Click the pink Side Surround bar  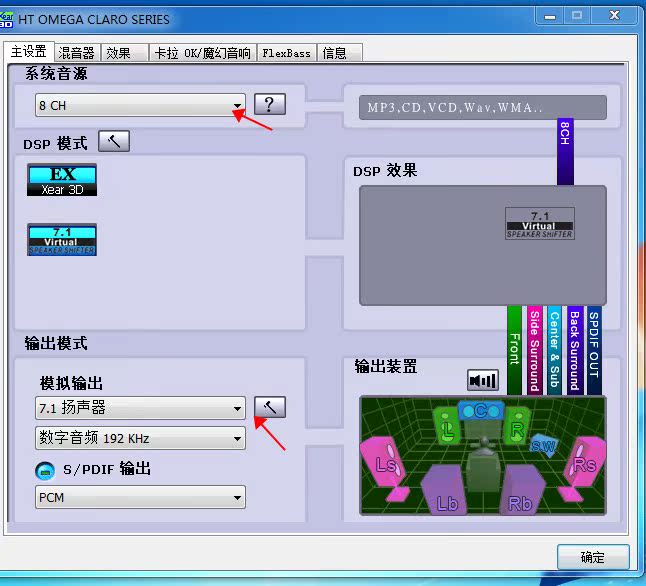click(x=535, y=350)
